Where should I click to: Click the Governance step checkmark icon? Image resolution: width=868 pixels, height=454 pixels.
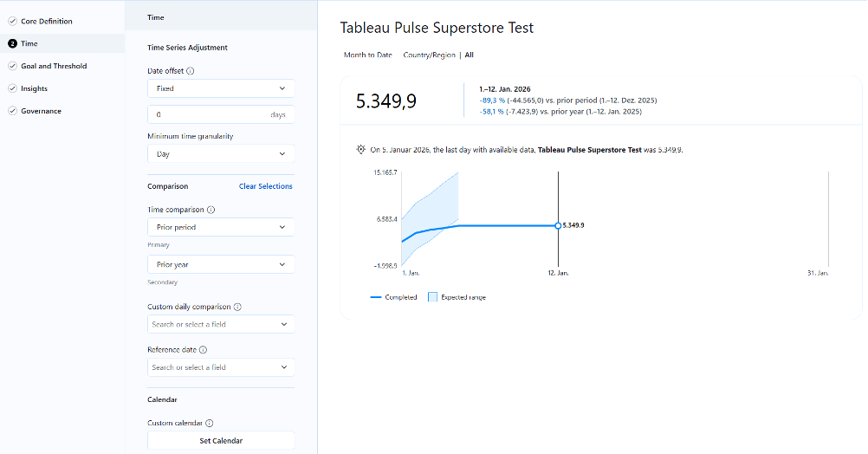pyautogui.click(x=12, y=111)
